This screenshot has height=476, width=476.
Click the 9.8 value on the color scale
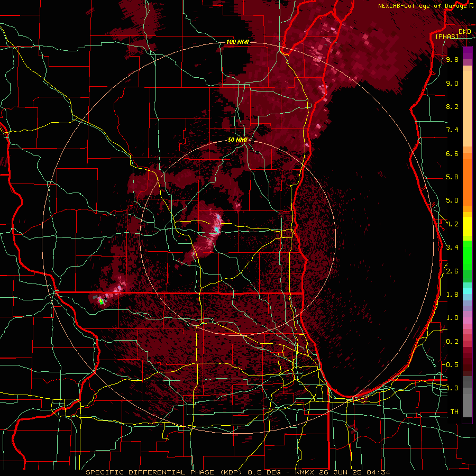pyautogui.click(x=452, y=59)
